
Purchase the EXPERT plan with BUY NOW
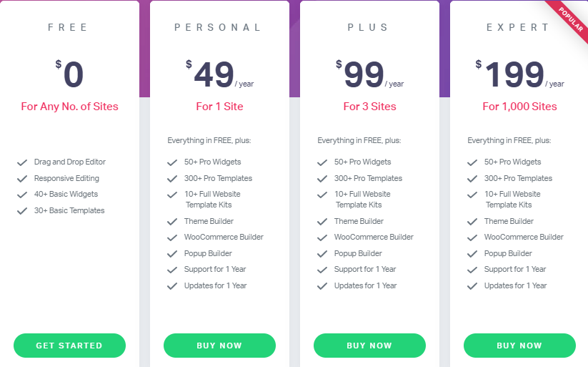click(519, 346)
